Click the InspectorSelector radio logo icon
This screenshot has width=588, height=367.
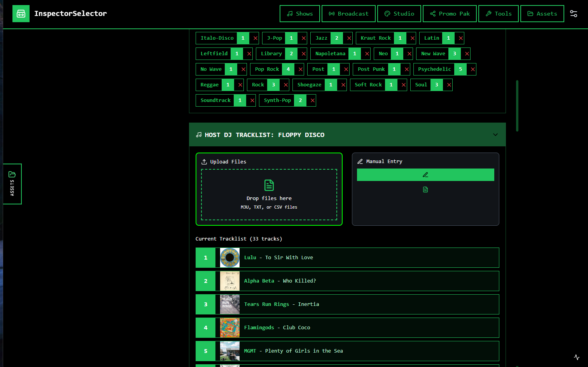click(21, 14)
